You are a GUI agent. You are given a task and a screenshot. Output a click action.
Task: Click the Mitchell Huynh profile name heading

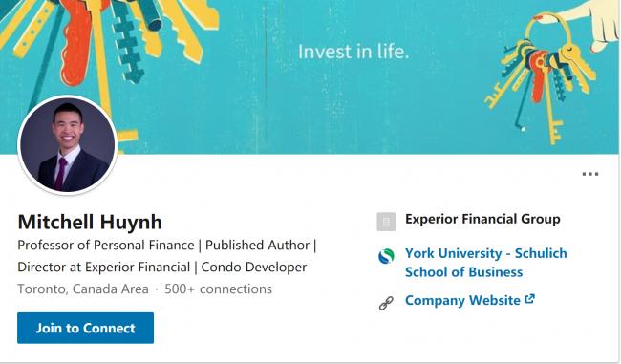click(x=90, y=222)
